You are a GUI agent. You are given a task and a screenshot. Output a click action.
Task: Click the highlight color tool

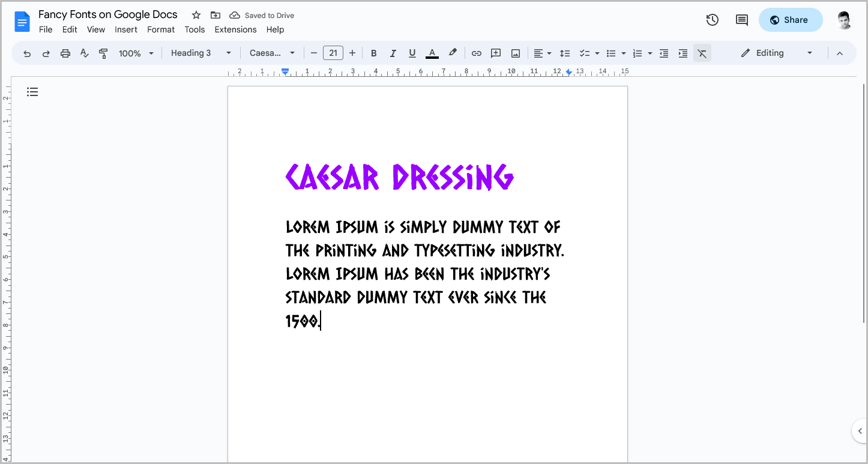pyautogui.click(x=453, y=53)
